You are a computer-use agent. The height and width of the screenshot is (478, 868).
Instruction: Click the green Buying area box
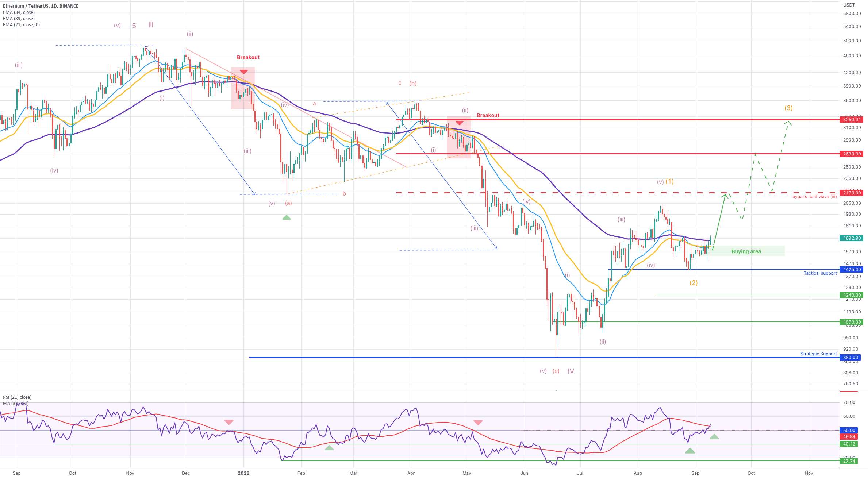point(746,251)
